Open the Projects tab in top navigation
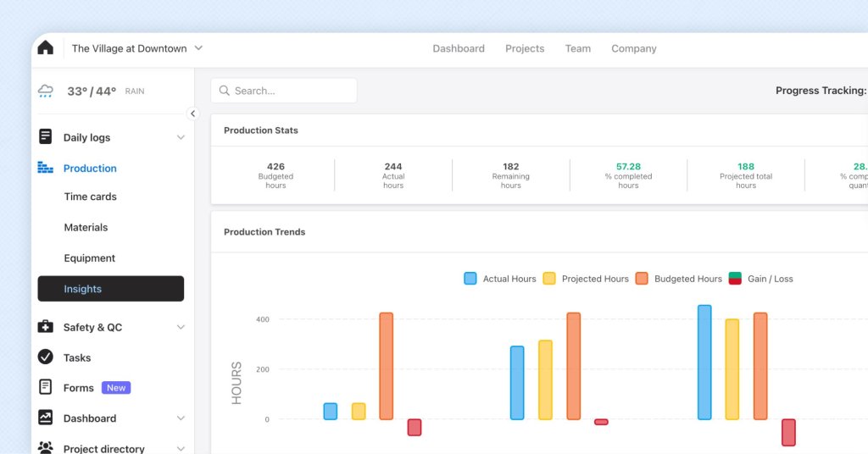The width and height of the screenshot is (868, 454). [525, 48]
